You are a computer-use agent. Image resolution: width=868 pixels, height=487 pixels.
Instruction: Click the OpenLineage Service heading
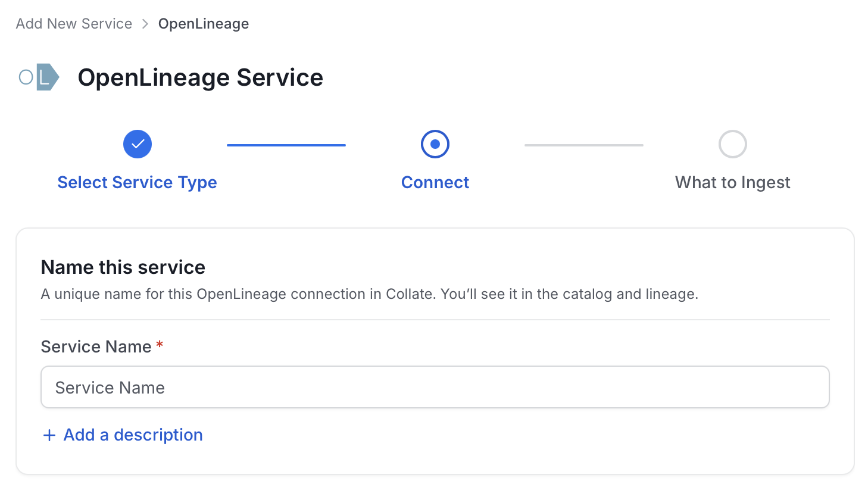point(201,77)
